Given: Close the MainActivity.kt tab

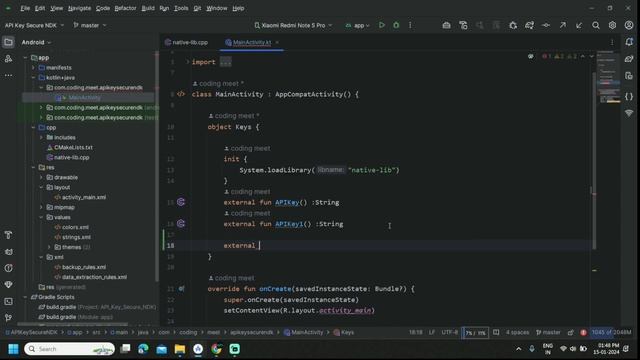Looking at the screenshot, I should [x=277, y=42].
